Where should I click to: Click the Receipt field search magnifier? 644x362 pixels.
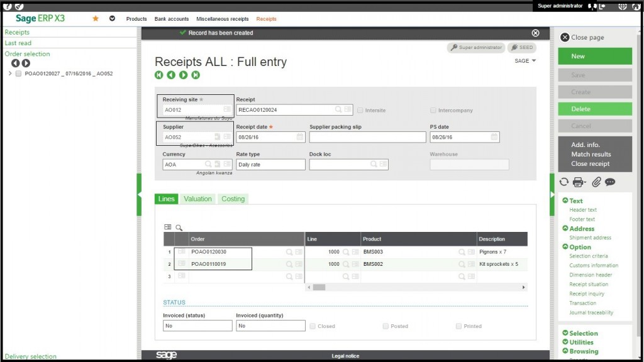[x=338, y=109]
